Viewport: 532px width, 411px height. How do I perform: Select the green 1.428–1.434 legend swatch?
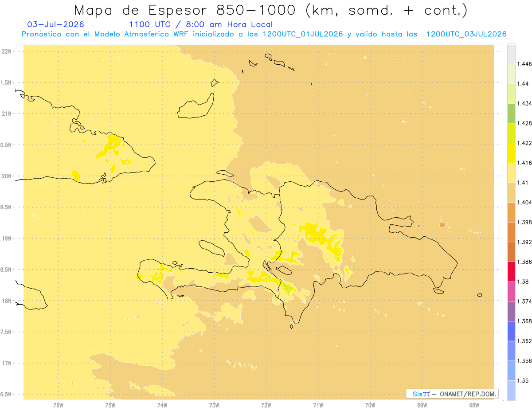click(x=511, y=114)
